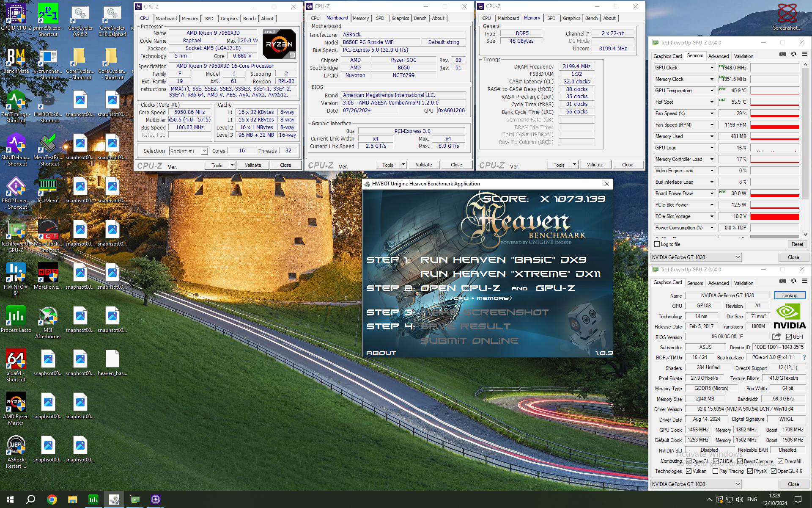Open TechPowerUp GPU-Z desktop icon
The height and width of the screenshot is (508, 812).
pos(16,236)
